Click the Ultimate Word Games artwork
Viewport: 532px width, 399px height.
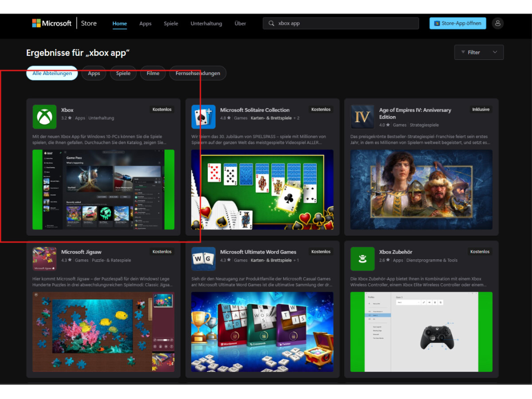262,332
